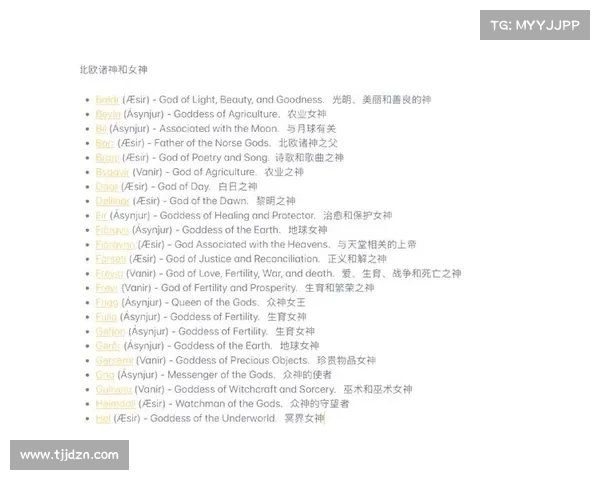600x480 pixels.
Task: Click the Chinese text 珍贵物品女神
Action: (x=346, y=361)
